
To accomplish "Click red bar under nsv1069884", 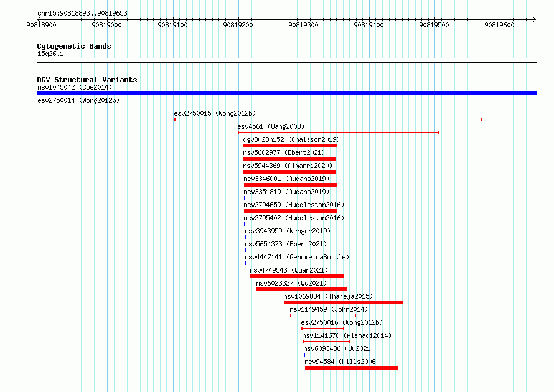I will [343, 302].
